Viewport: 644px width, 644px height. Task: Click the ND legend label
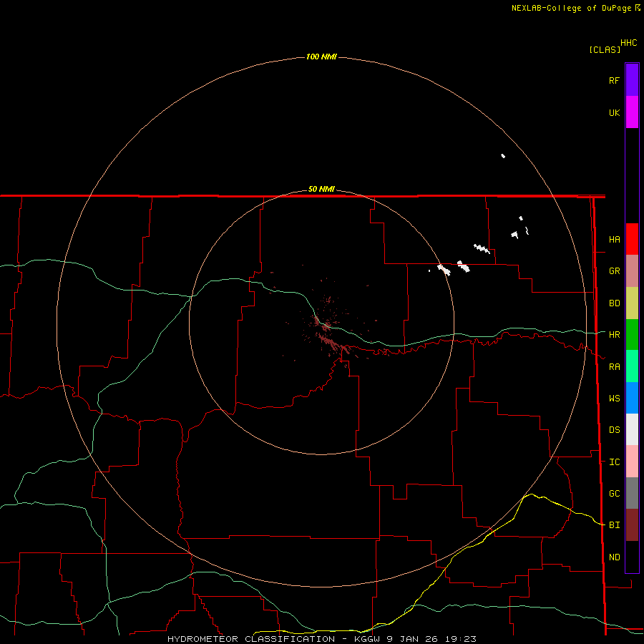[614, 557]
